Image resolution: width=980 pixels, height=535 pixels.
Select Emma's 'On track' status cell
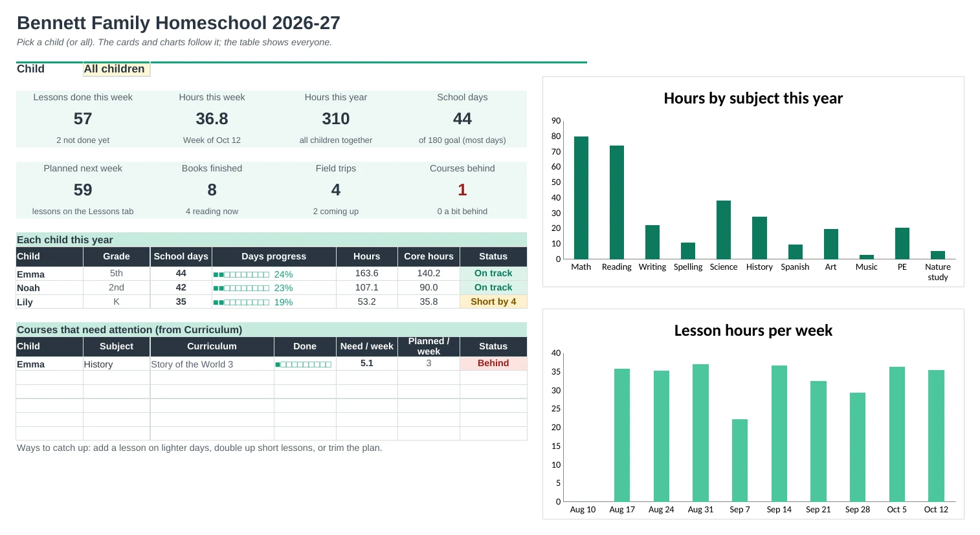[x=493, y=273]
